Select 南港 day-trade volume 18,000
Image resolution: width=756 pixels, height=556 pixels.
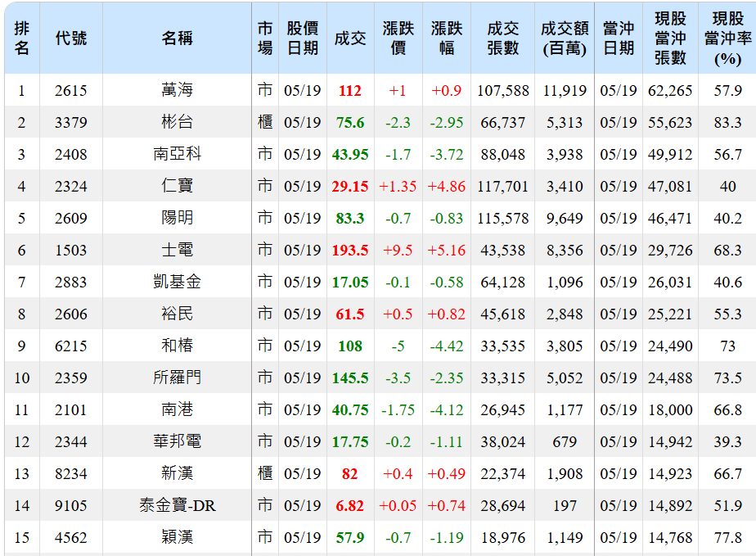click(x=670, y=409)
